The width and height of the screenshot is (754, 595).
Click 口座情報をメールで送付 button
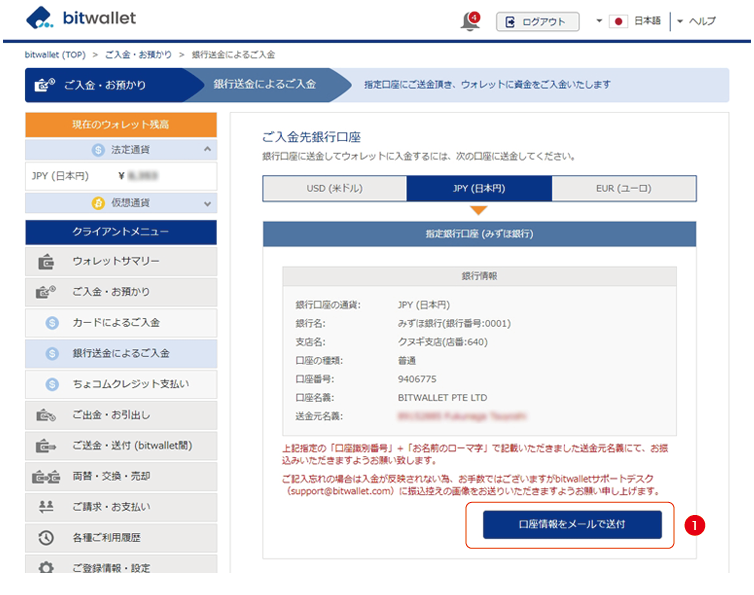pyautogui.click(x=572, y=524)
